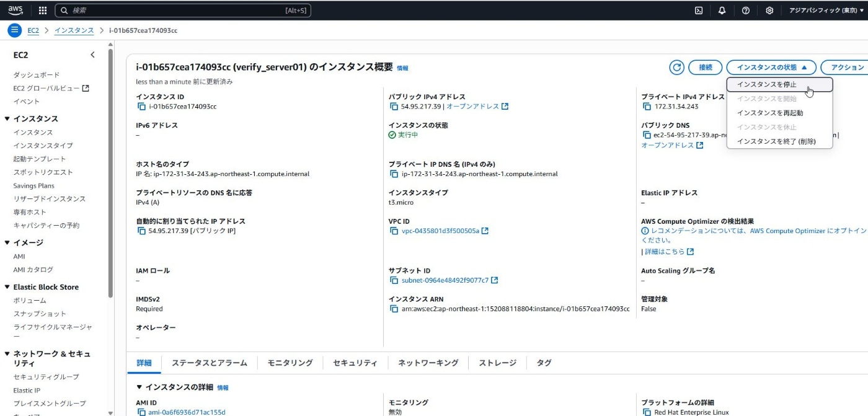Open external link icon beside VPC ID
The image size is (868, 416).
click(x=485, y=231)
